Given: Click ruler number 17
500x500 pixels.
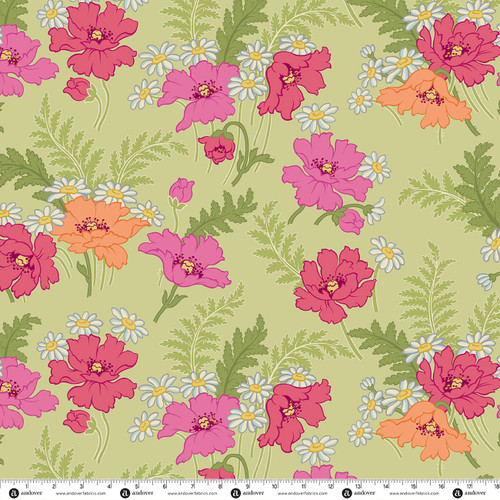Looking at the screenshot, I should [x=469, y=487].
